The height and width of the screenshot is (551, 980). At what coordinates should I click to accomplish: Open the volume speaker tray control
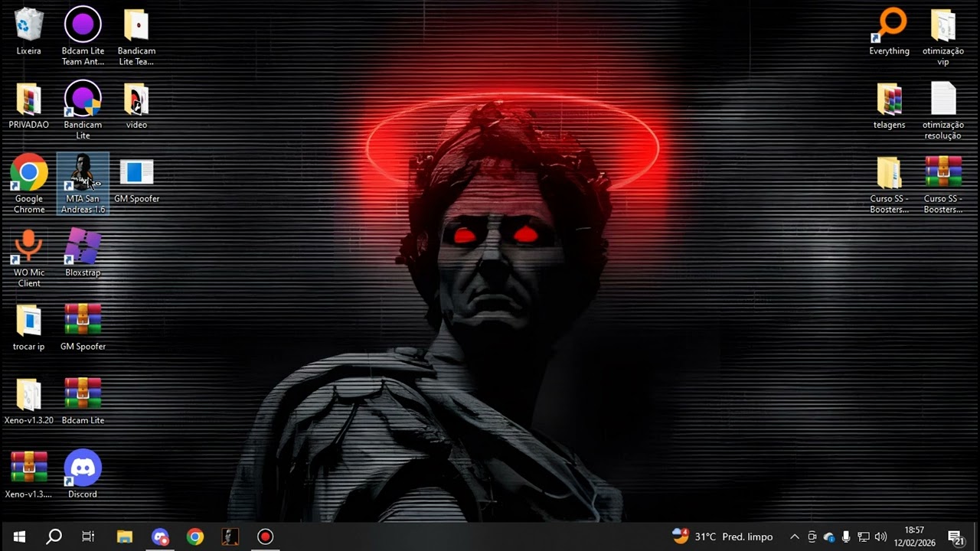coord(880,536)
